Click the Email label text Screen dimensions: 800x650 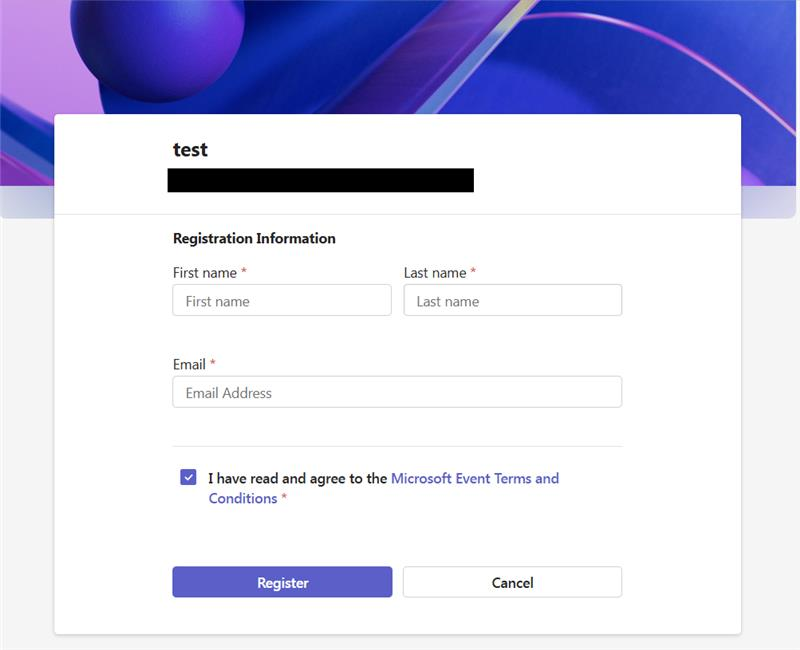pyautogui.click(x=189, y=365)
